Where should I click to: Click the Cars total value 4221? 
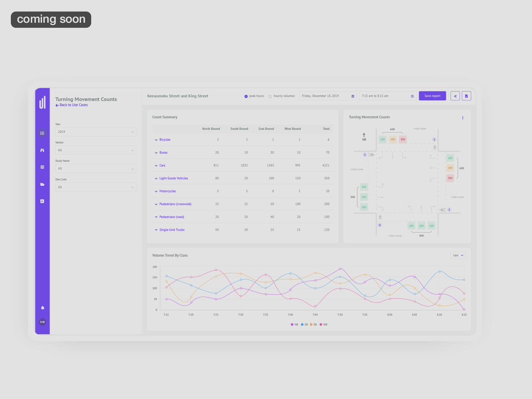pos(326,165)
